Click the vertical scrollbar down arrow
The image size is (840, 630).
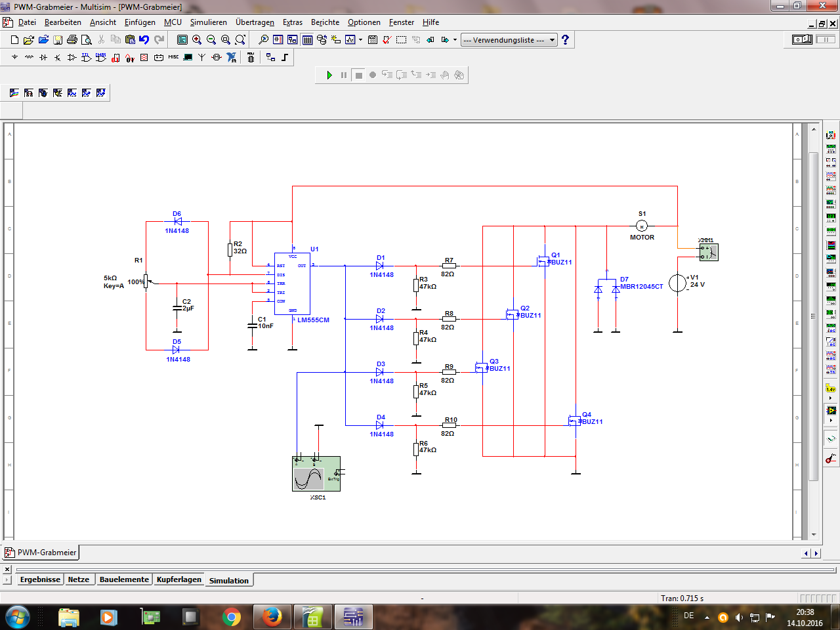pos(814,534)
